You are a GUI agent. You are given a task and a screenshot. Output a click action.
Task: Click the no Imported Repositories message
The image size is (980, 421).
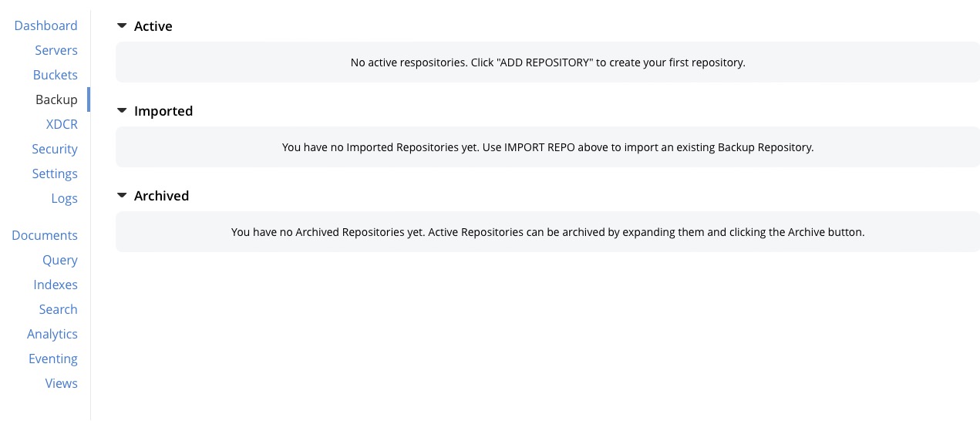(x=547, y=147)
